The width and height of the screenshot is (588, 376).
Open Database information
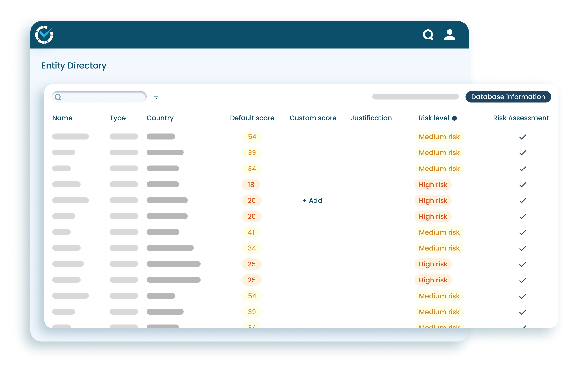[x=508, y=97]
